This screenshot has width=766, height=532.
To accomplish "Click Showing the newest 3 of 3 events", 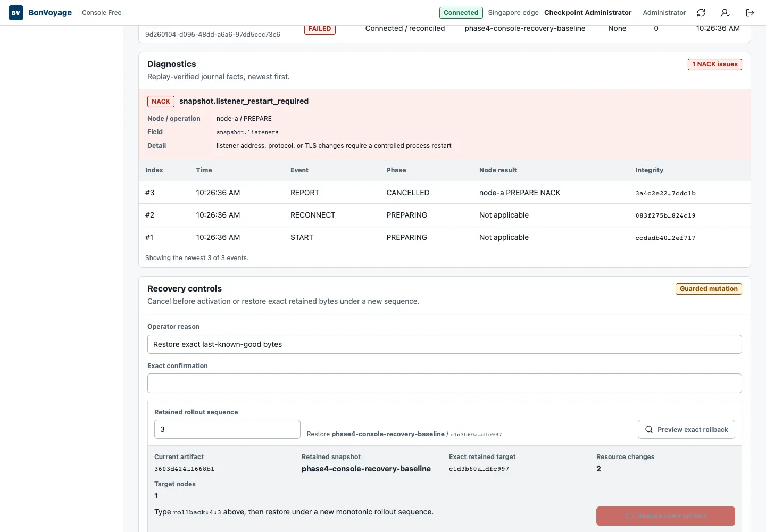I will (x=197, y=258).
